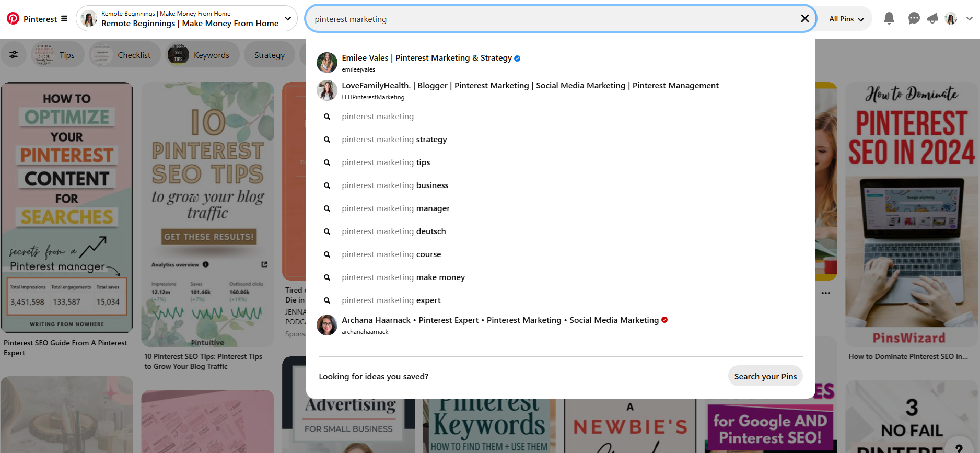This screenshot has height=453, width=980.
Task: Select the Checklist filter chip
Action: pos(125,55)
